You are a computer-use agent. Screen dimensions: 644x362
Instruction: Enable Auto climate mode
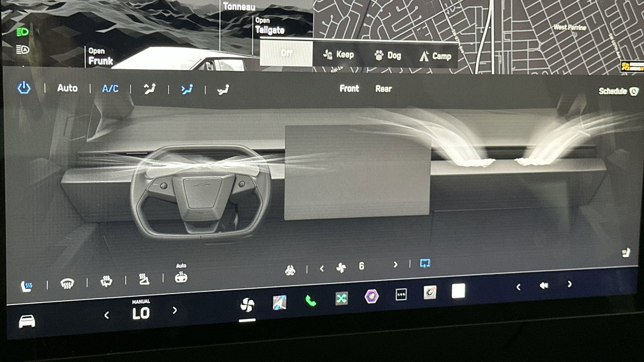coord(67,88)
